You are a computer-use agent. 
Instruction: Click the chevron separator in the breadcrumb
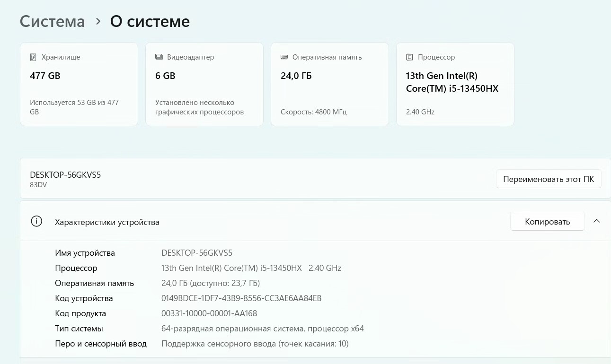coord(98,21)
